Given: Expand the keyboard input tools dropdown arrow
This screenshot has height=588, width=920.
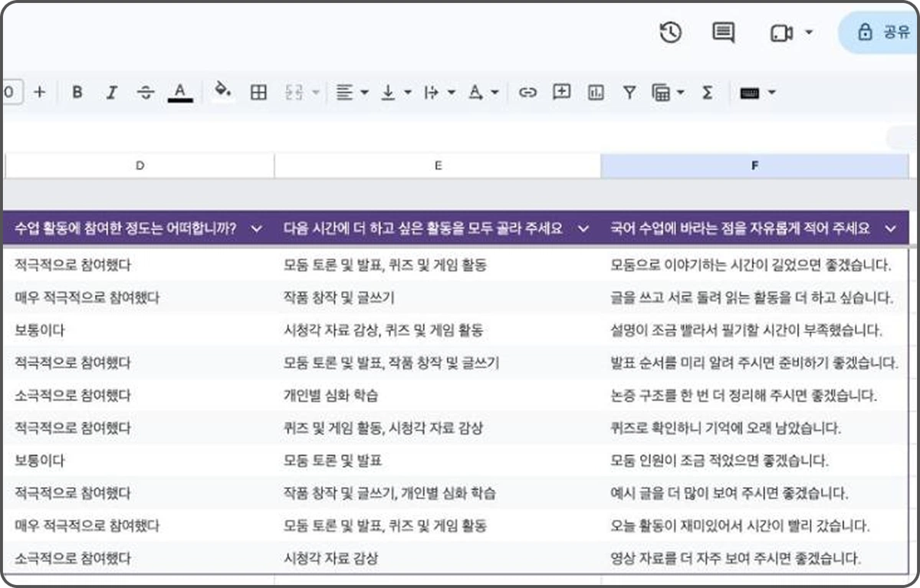Looking at the screenshot, I should click(x=771, y=93).
